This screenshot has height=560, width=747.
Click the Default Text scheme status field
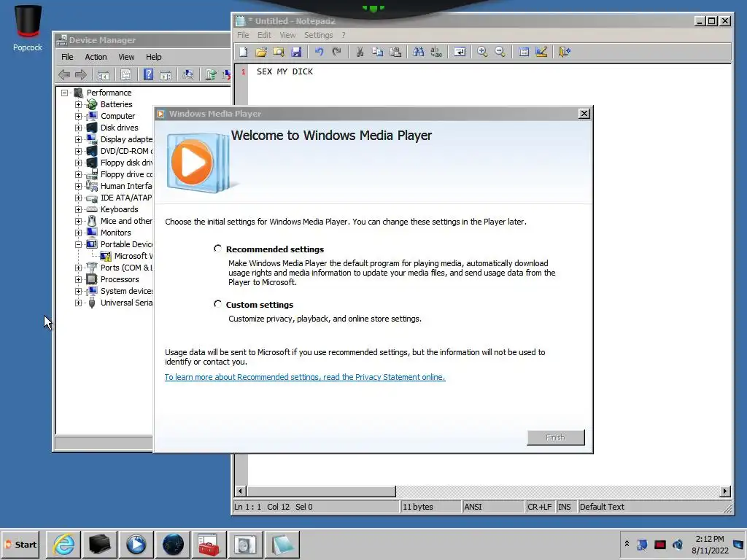pos(650,507)
